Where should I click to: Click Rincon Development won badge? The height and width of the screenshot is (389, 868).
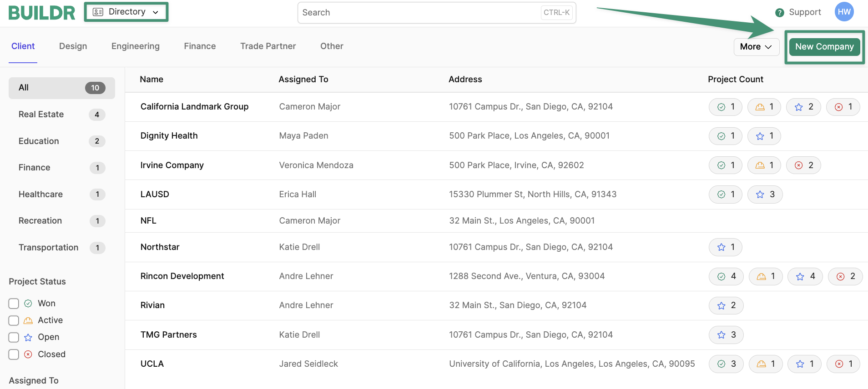(x=727, y=276)
